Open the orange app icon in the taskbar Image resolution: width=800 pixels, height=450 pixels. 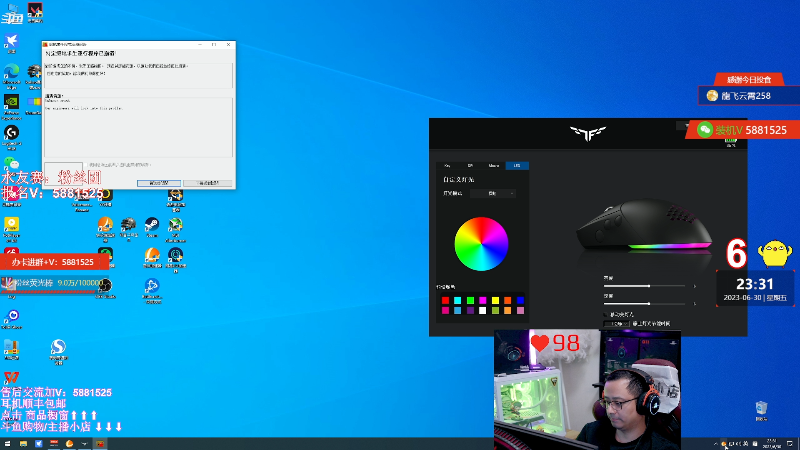click(x=69, y=444)
